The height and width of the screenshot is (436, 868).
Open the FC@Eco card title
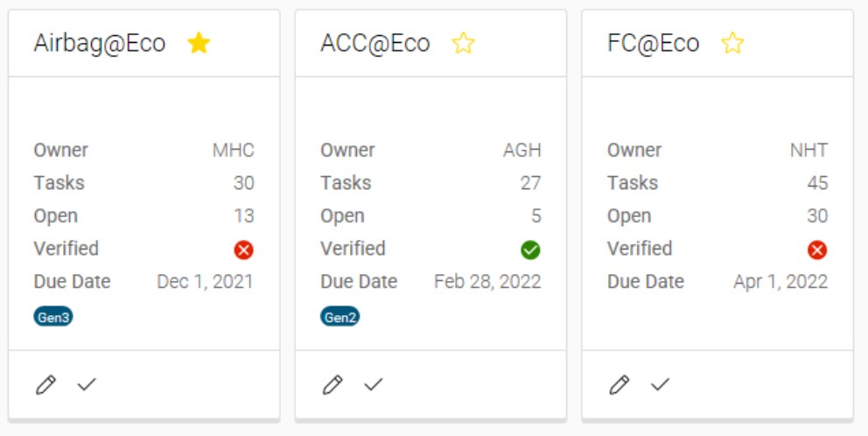654,43
